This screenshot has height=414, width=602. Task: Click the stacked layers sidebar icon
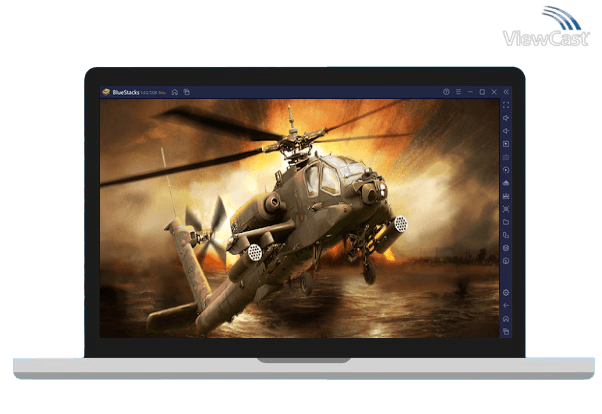pos(506,248)
